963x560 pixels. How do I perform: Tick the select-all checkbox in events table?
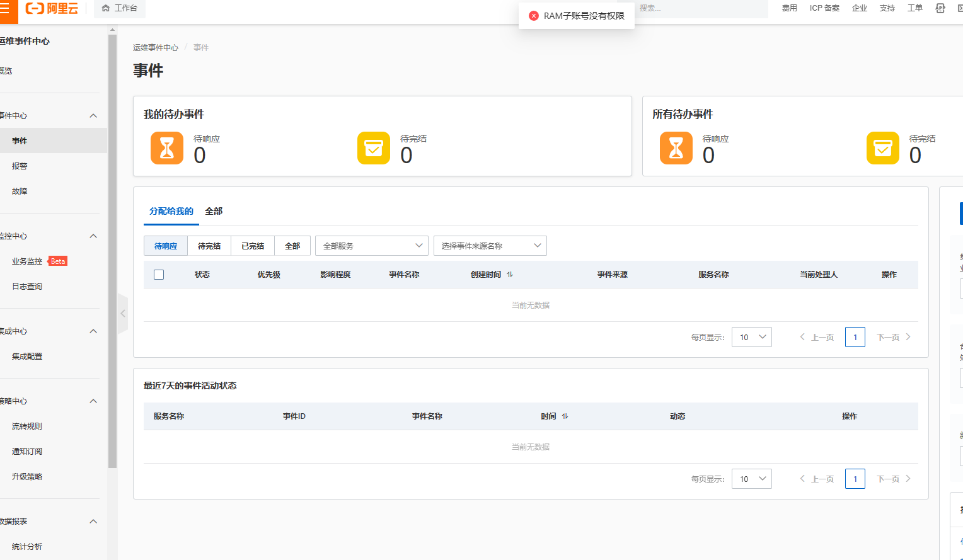pyautogui.click(x=159, y=275)
